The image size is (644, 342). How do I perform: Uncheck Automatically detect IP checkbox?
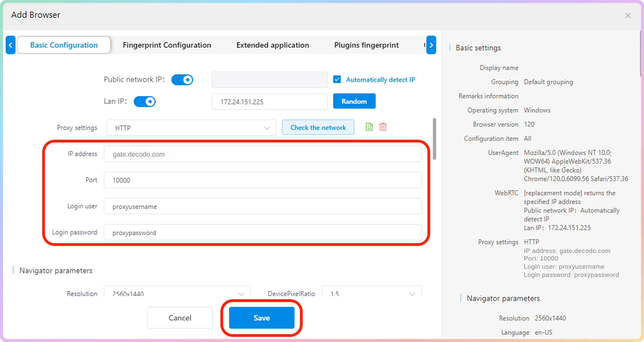click(x=337, y=80)
